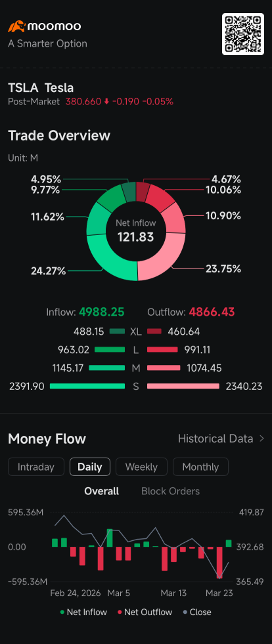The width and height of the screenshot is (272, 644).
Task: Click the Net Inflow 121.83 center value
Action: pos(136,237)
